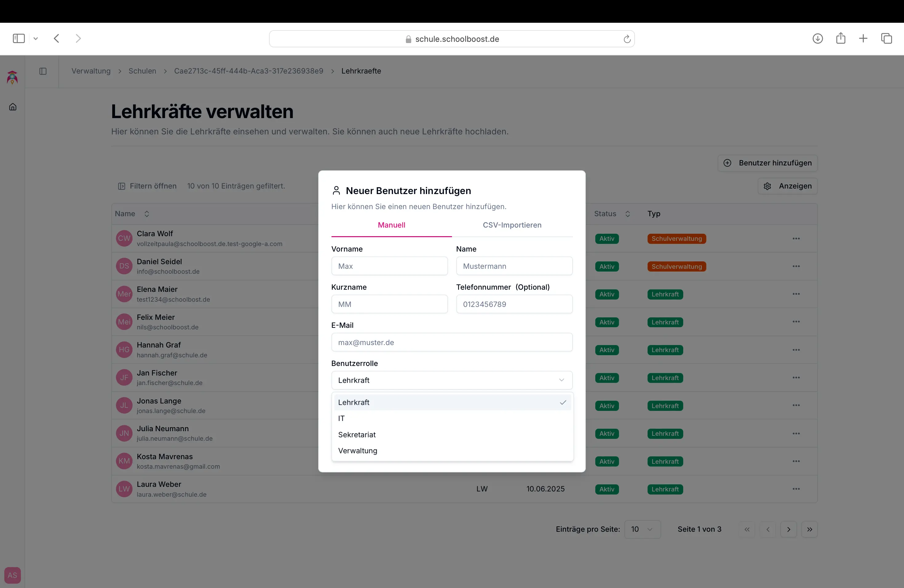This screenshot has height=588, width=904.
Task: Show tab overview icon
Action: tap(886, 38)
